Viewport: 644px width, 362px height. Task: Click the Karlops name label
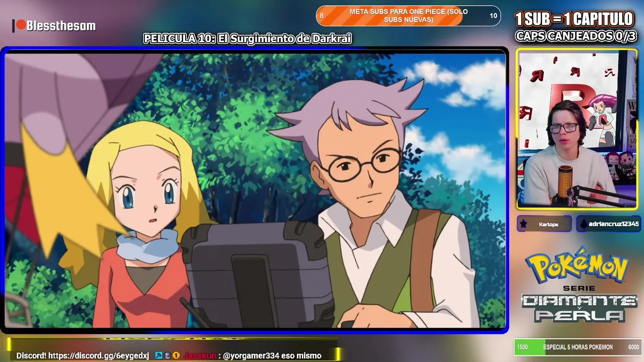[x=548, y=224]
